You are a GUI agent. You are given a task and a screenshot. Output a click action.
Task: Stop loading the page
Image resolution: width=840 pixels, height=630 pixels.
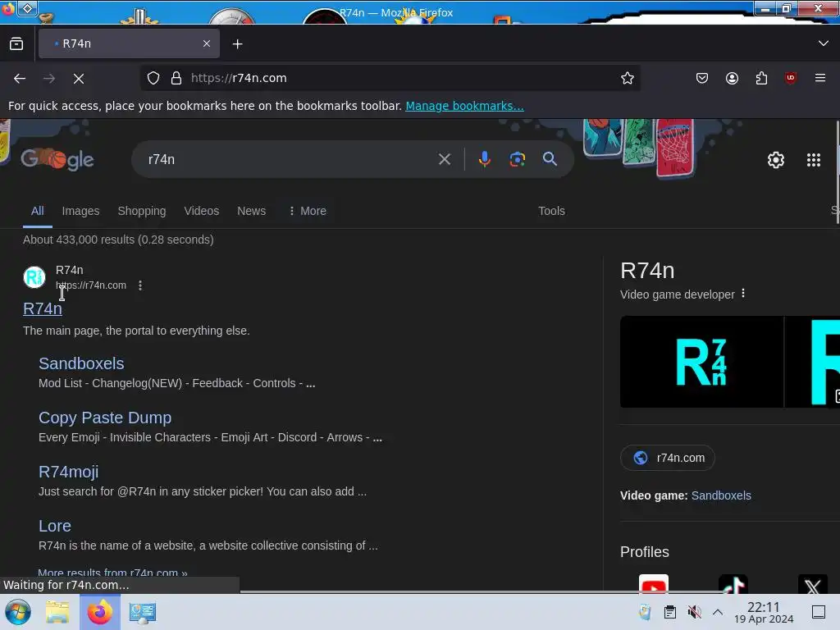click(79, 78)
